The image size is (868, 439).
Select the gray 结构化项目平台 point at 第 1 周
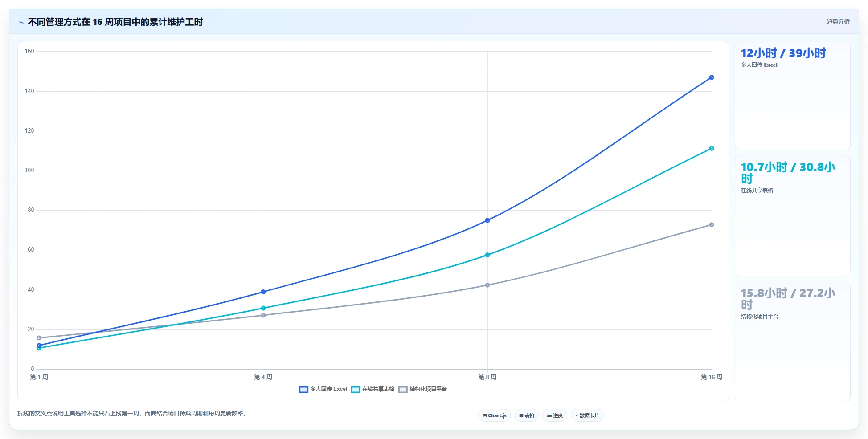pos(39,338)
